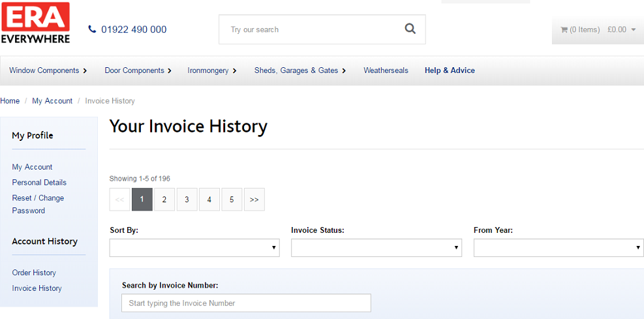Click the Search by Invoice Number field
This screenshot has height=319, width=644.
246,303
